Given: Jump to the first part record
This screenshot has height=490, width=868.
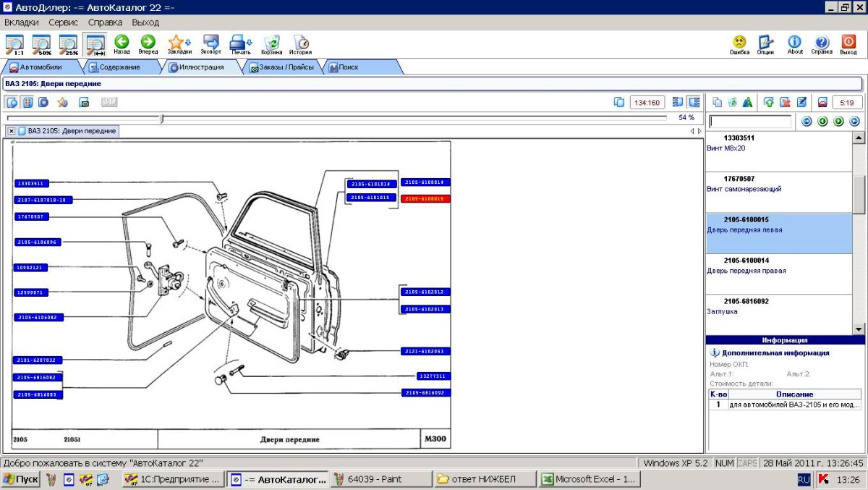Looking at the screenshot, I should pos(807,122).
